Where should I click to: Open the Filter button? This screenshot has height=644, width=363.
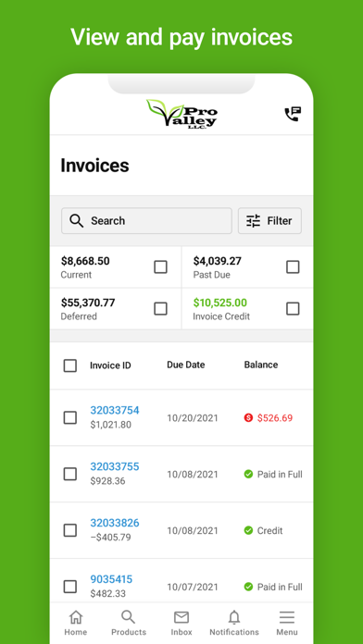pos(269,220)
